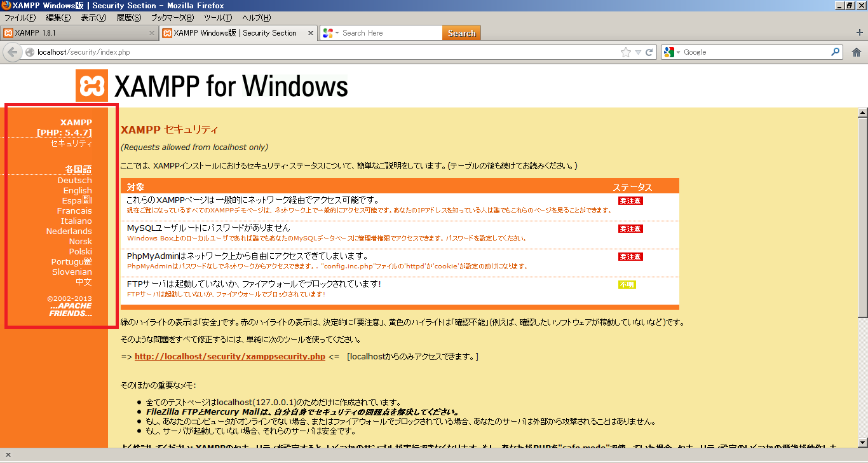
Task: Click the back navigation arrow button
Action: (x=12, y=52)
